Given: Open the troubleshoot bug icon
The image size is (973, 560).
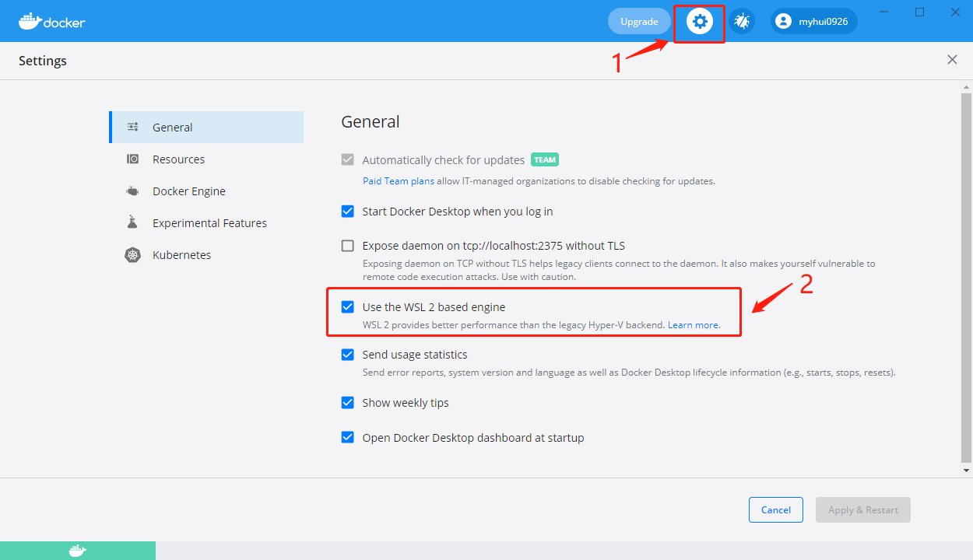Looking at the screenshot, I should click(742, 22).
